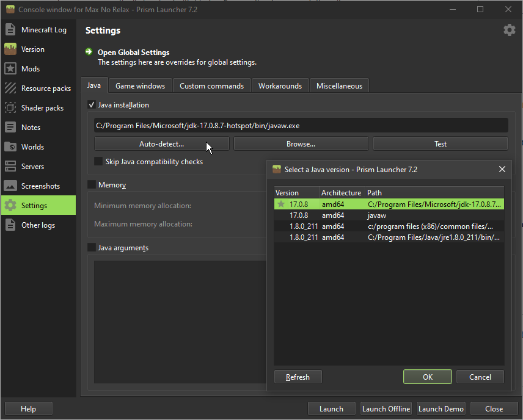
Task: Open Global Settings link
Action: [133, 52]
